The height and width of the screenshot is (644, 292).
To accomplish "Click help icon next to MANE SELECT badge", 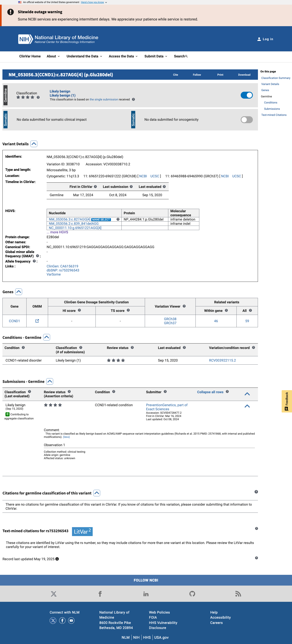I will click(118, 219).
